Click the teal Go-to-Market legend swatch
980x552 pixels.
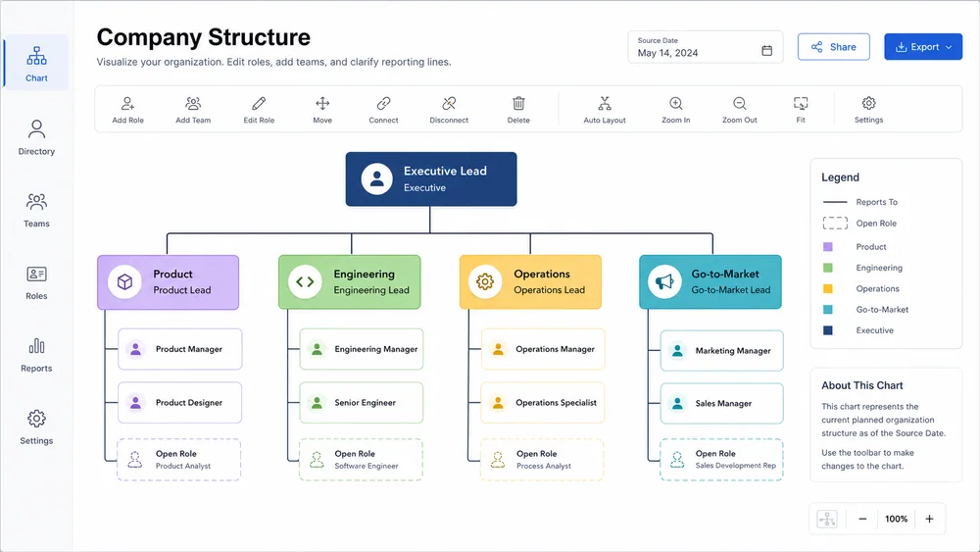coord(827,310)
